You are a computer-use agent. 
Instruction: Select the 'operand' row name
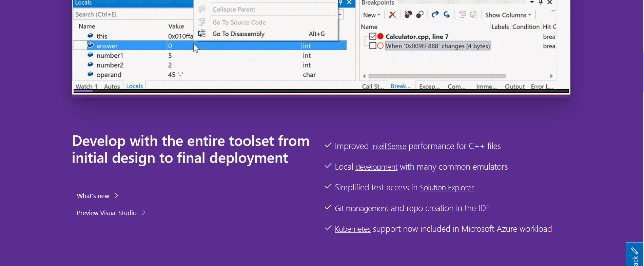tap(109, 75)
